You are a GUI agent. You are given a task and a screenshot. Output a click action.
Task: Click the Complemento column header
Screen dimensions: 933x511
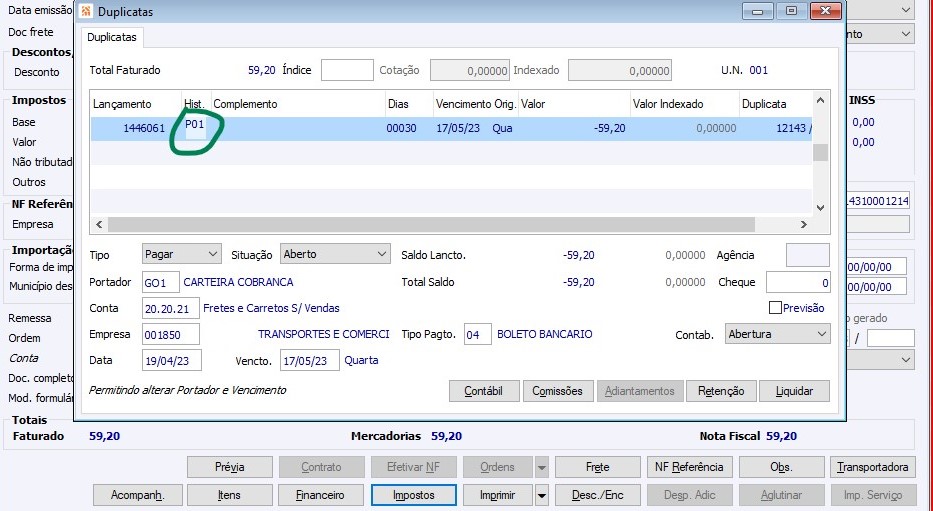click(298, 104)
